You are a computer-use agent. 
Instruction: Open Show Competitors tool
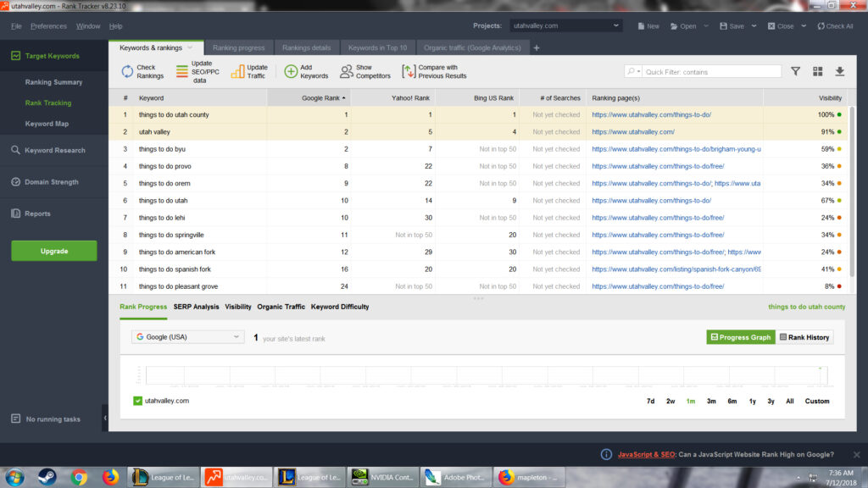point(365,71)
